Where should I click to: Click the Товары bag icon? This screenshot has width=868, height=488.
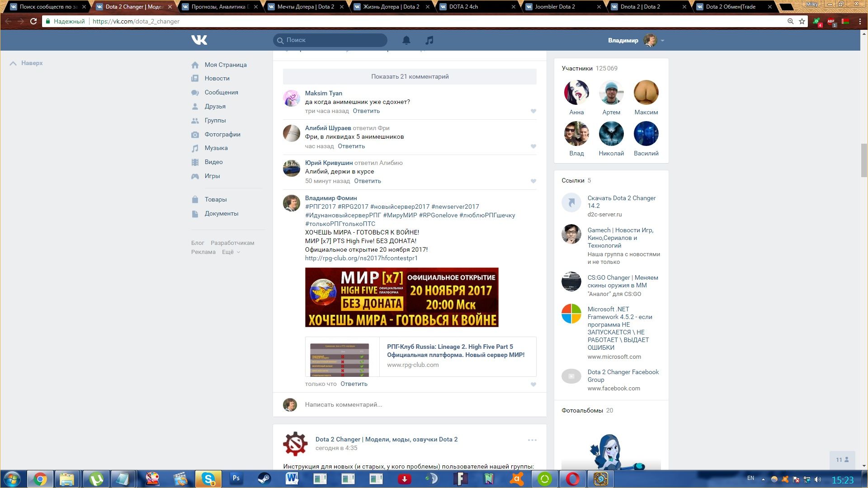pyautogui.click(x=195, y=200)
